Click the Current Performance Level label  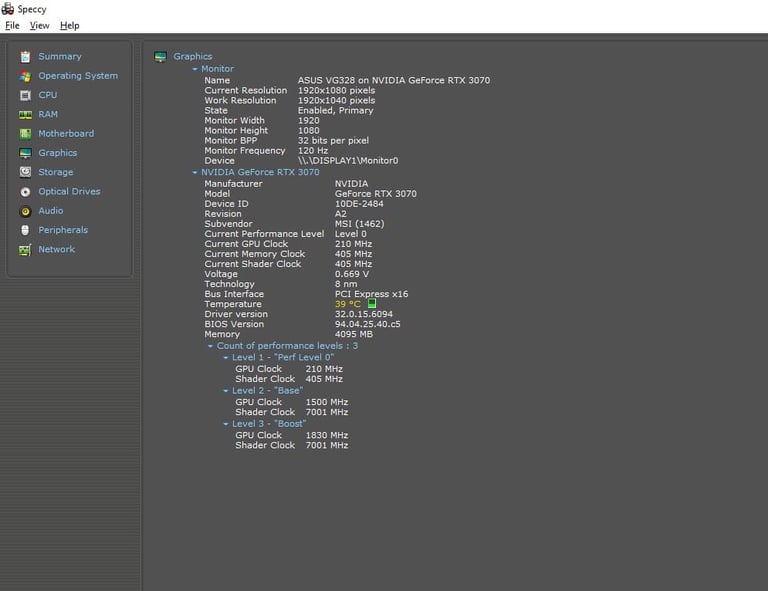pyautogui.click(x=264, y=234)
